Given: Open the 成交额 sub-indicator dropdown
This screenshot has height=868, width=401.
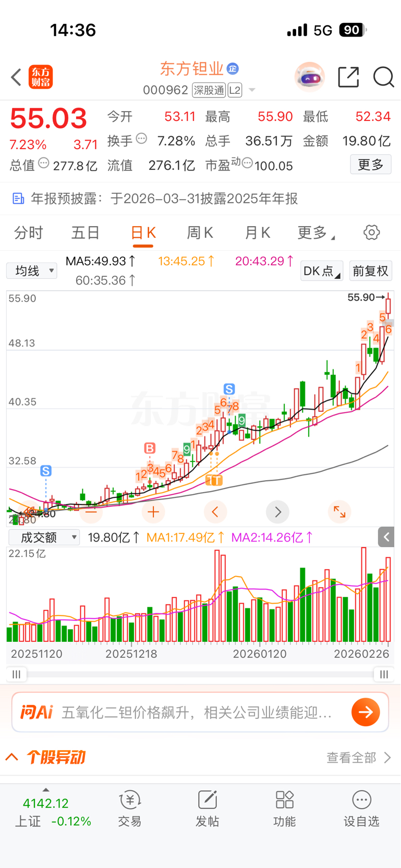Looking at the screenshot, I should coord(44,537).
